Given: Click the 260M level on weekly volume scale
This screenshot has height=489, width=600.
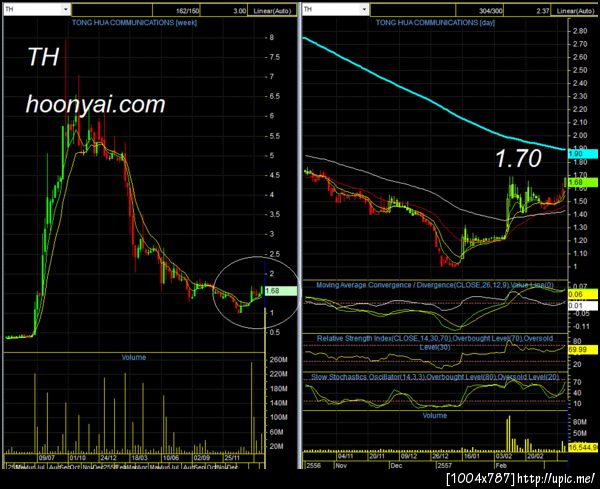Looking at the screenshot, I should (x=279, y=360).
